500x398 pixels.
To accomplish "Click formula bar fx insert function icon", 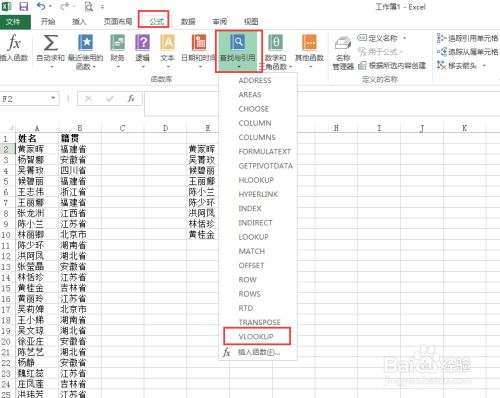I will coord(132,98).
